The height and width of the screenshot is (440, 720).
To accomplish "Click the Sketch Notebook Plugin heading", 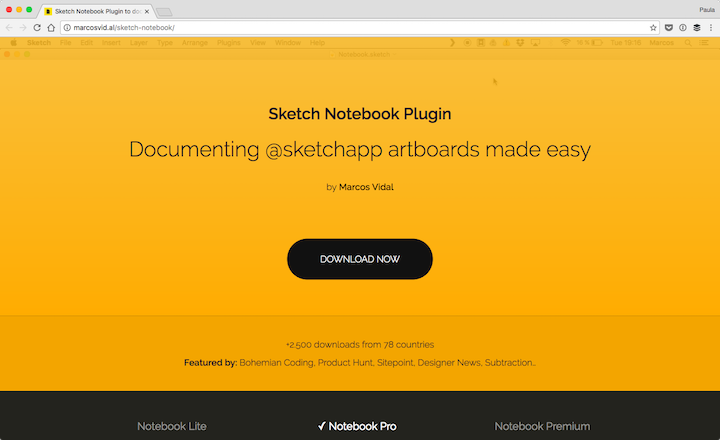I will point(360,114).
